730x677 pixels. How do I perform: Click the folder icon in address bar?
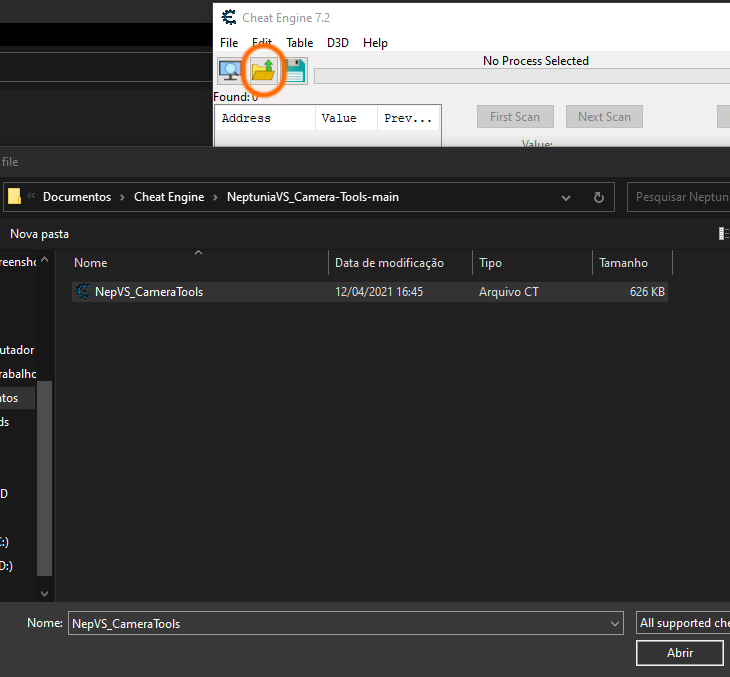[14, 196]
